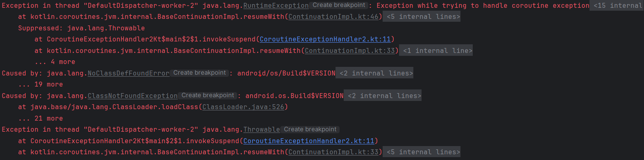Click Create breakpoint next to NoClassDefFoundError
644x160 pixels.
click(200, 73)
